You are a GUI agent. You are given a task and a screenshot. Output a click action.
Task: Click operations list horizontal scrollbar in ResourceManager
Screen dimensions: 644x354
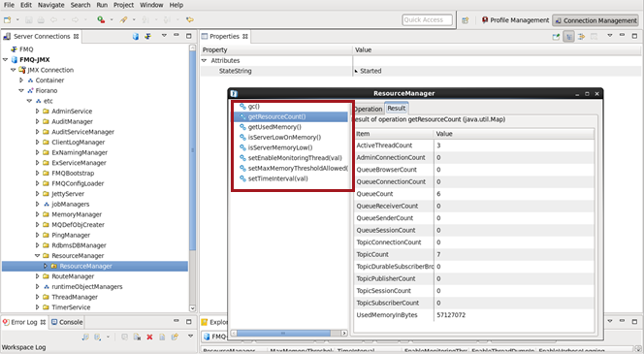283,333
